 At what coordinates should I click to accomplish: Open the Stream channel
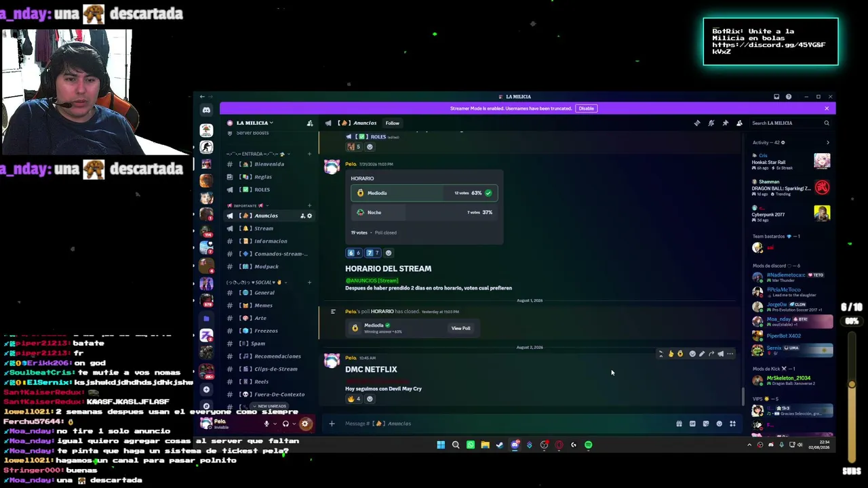[x=269, y=228]
